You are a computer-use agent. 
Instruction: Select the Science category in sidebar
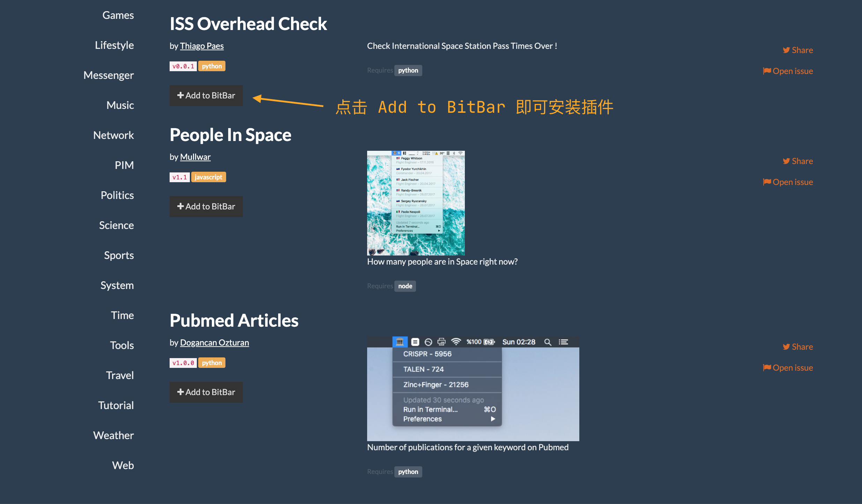point(116,225)
